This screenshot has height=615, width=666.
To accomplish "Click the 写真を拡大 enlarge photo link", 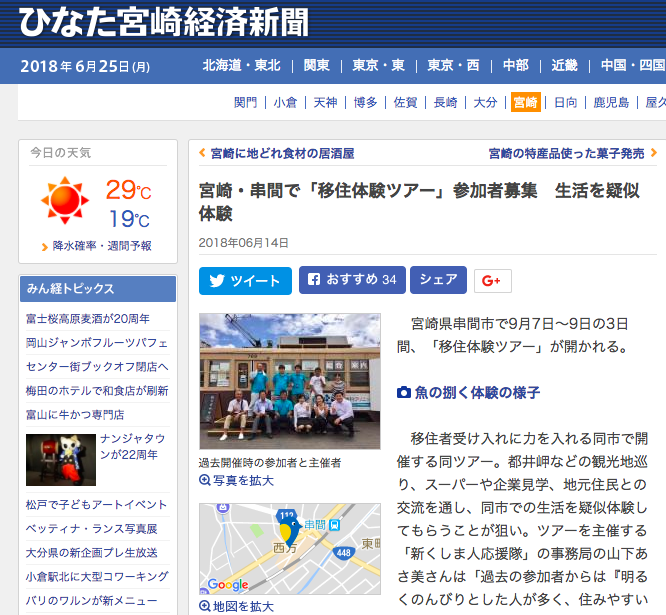I will click(x=243, y=480).
